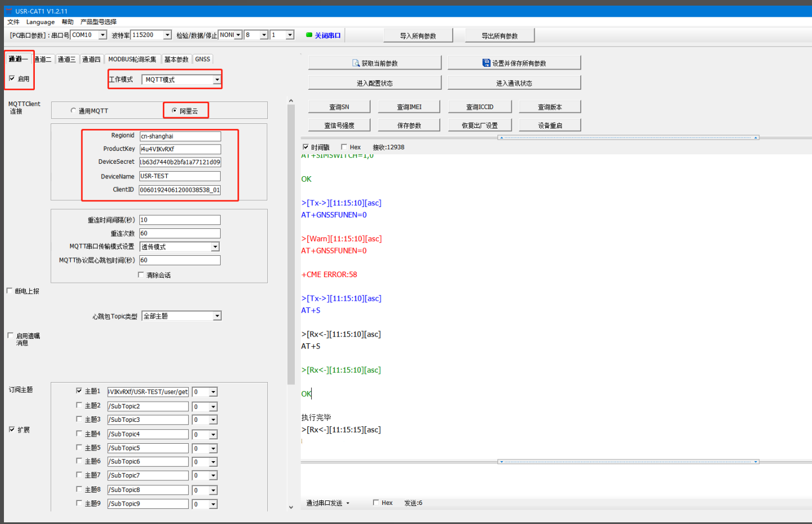Screen dimensions: 812x524
Task: Open the Language menu
Action: tap(40, 22)
